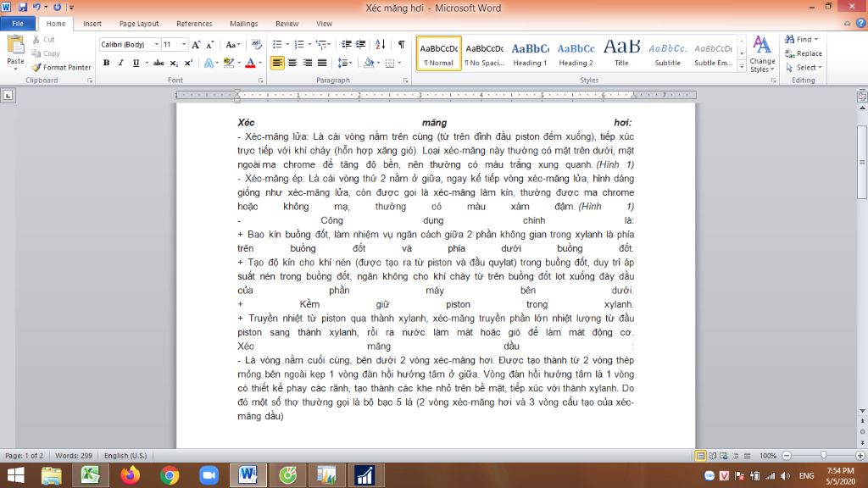Viewport: 868px width, 488px height.
Task: Set Align Text Left
Action: 277,63
